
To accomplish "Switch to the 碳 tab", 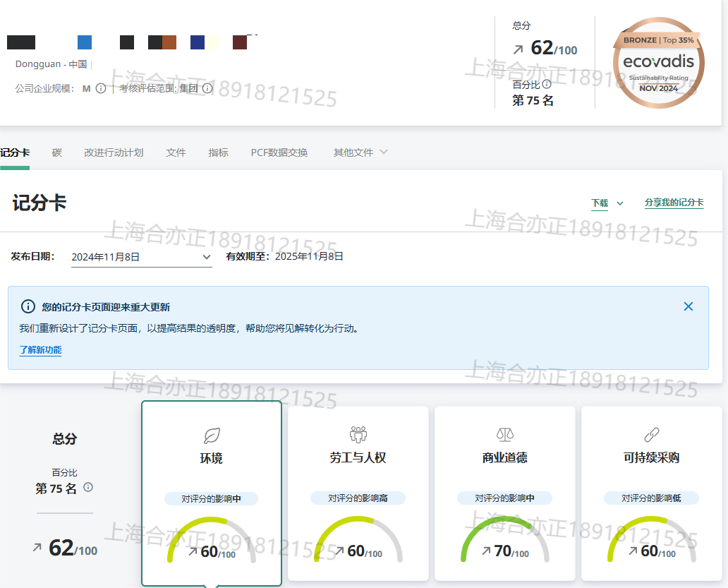I will [x=56, y=152].
